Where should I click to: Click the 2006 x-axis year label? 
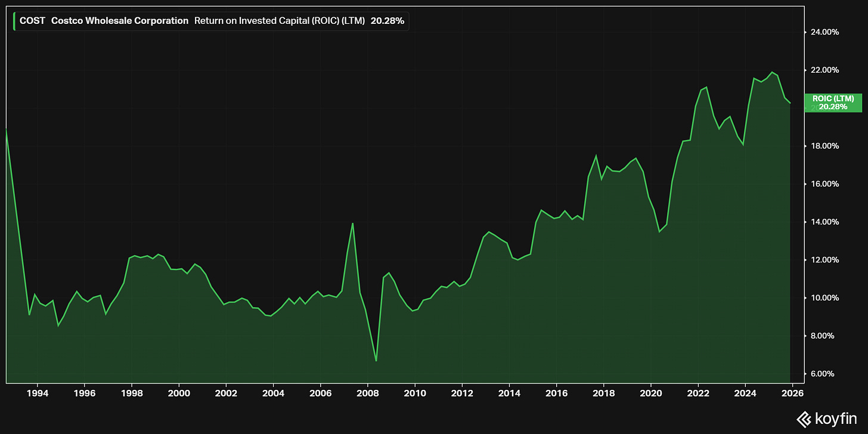320,393
